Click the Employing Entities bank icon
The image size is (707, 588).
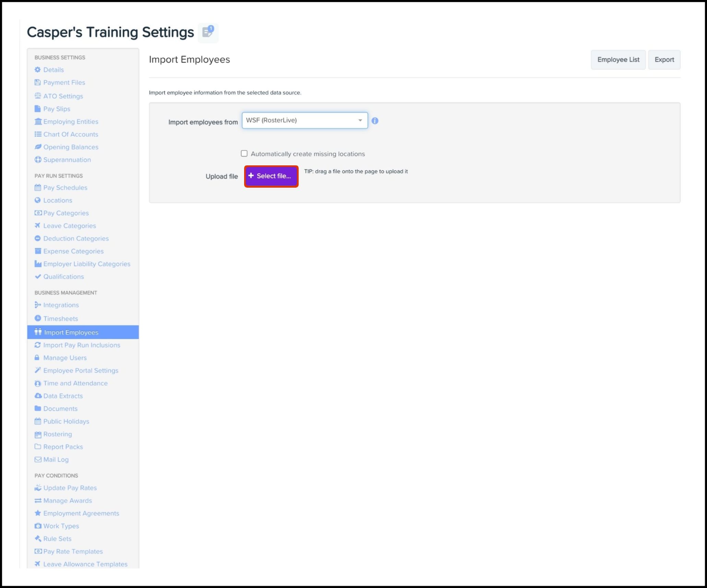pyautogui.click(x=38, y=121)
